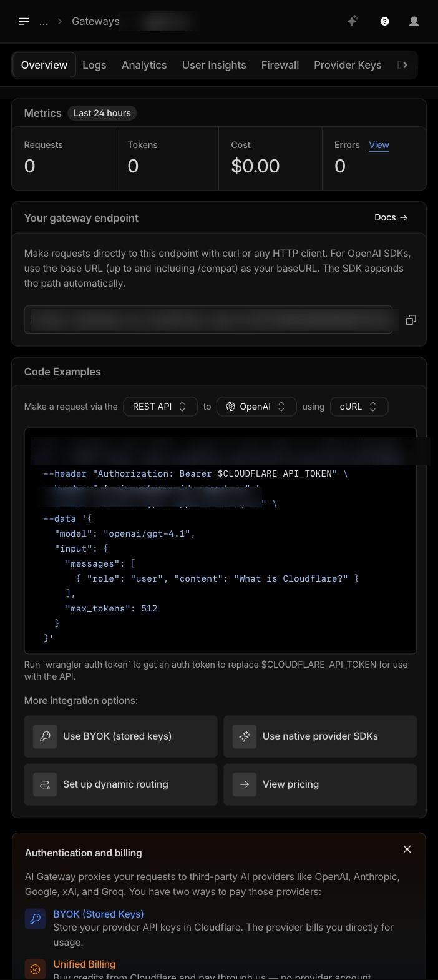Screen dimensions: 438x980
Task: Select the Overview tab
Action: tap(44, 65)
